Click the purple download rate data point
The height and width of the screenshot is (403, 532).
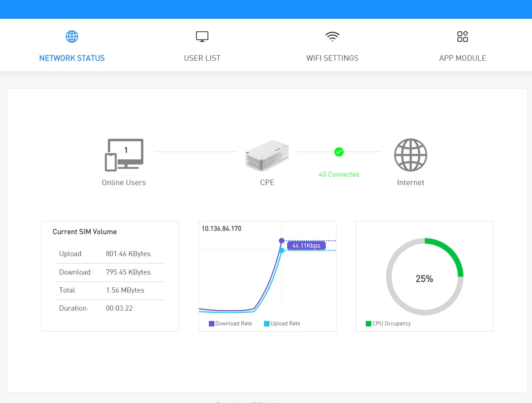tap(282, 241)
